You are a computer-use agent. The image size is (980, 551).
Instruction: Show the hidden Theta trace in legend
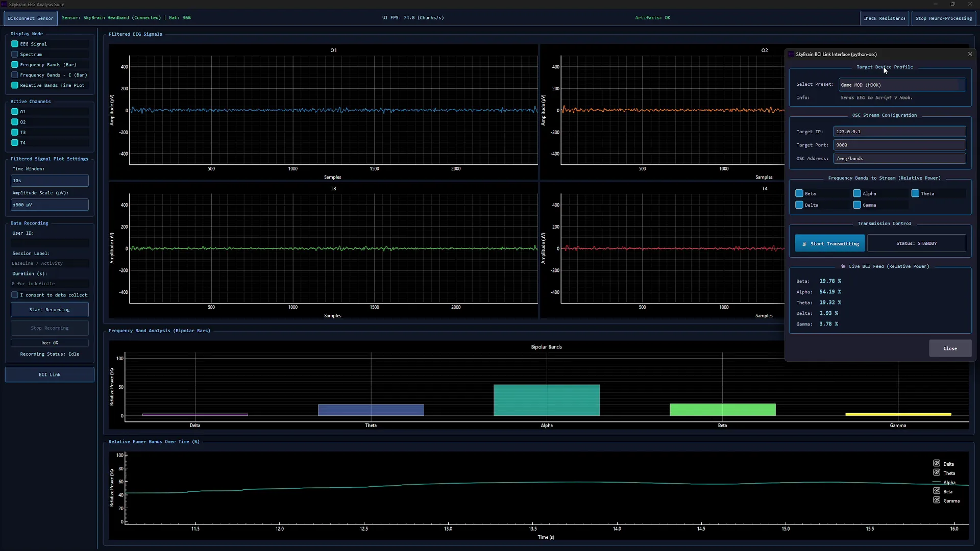pyautogui.click(x=937, y=472)
